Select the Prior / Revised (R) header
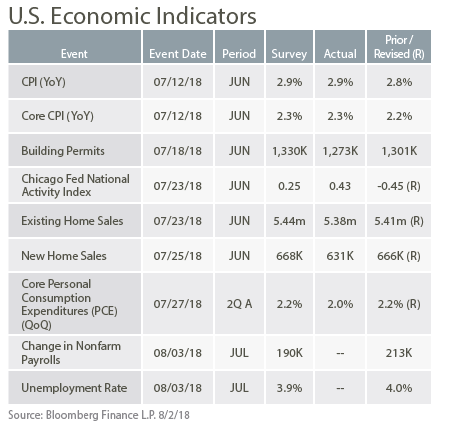Image resolution: width=454 pixels, height=428 pixels. (x=399, y=47)
